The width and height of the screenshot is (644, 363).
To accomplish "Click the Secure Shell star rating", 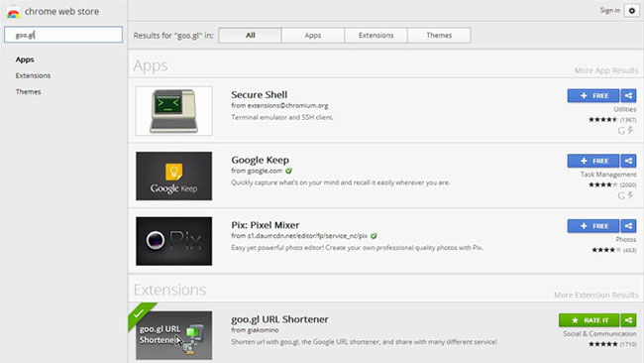I will [602, 120].
